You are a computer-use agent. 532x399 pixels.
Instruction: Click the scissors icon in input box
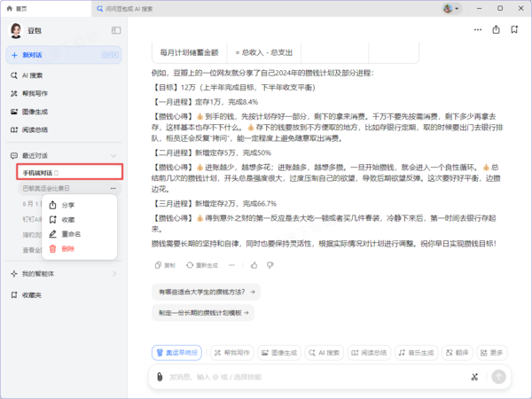click(x=474, y=377)
